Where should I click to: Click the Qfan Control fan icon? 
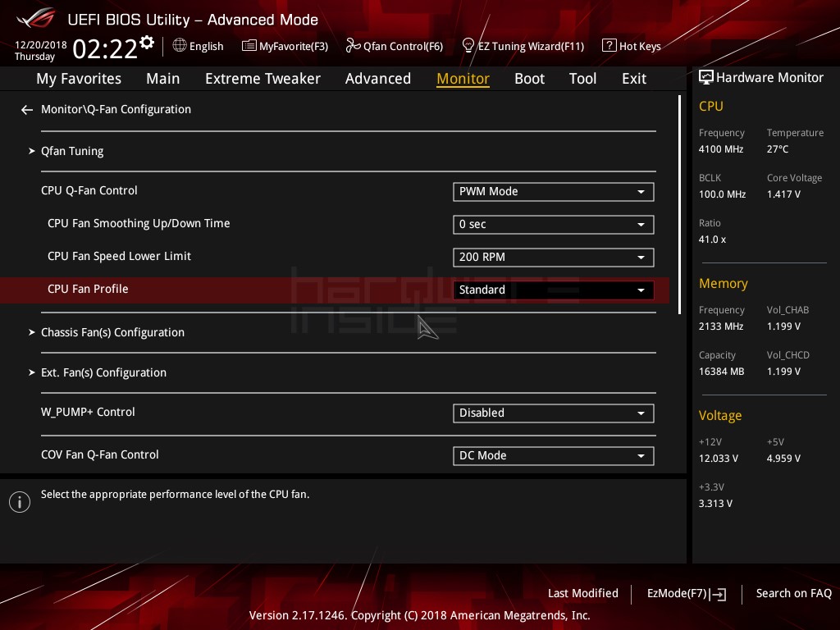[353, 46]
